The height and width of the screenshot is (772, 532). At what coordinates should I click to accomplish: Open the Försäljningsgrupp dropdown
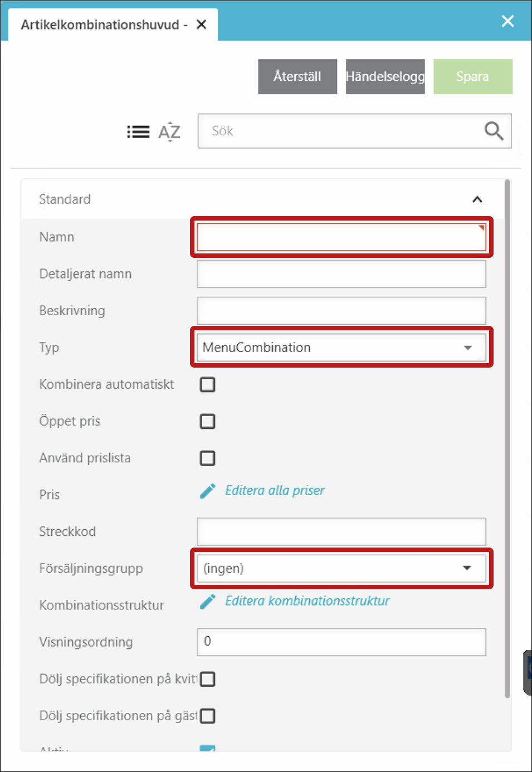tap(341, 568)
